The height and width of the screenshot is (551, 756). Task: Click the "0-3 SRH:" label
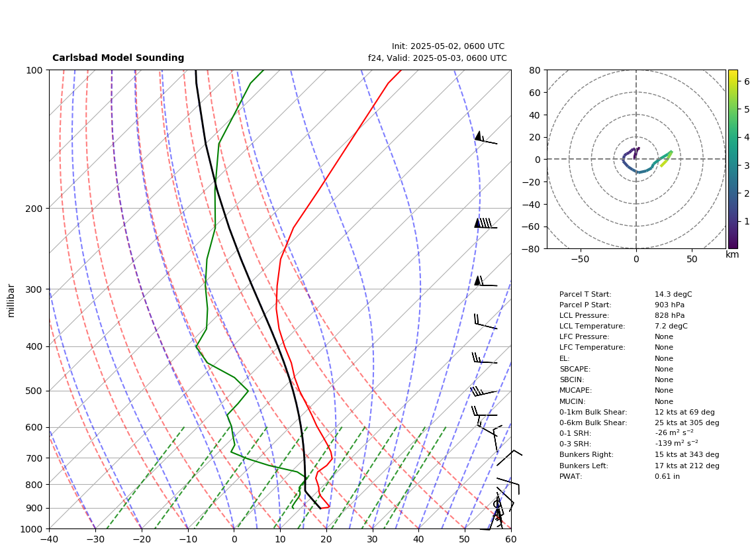(575, 444)
